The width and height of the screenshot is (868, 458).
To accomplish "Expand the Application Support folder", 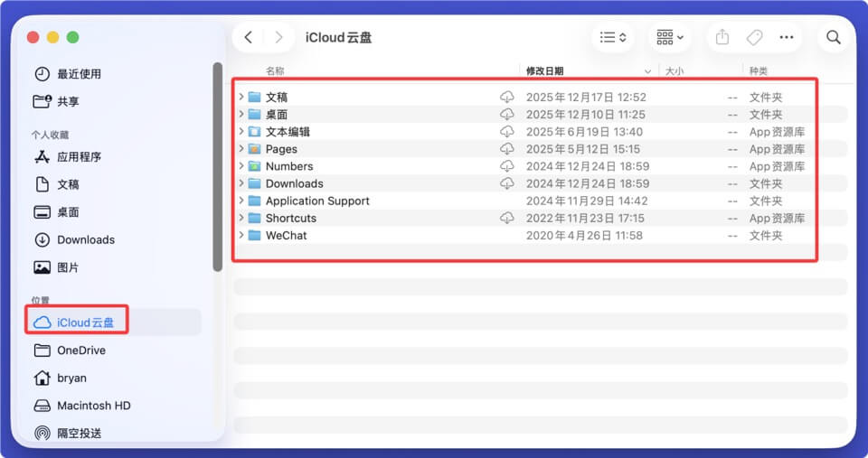I will (241, 201).
